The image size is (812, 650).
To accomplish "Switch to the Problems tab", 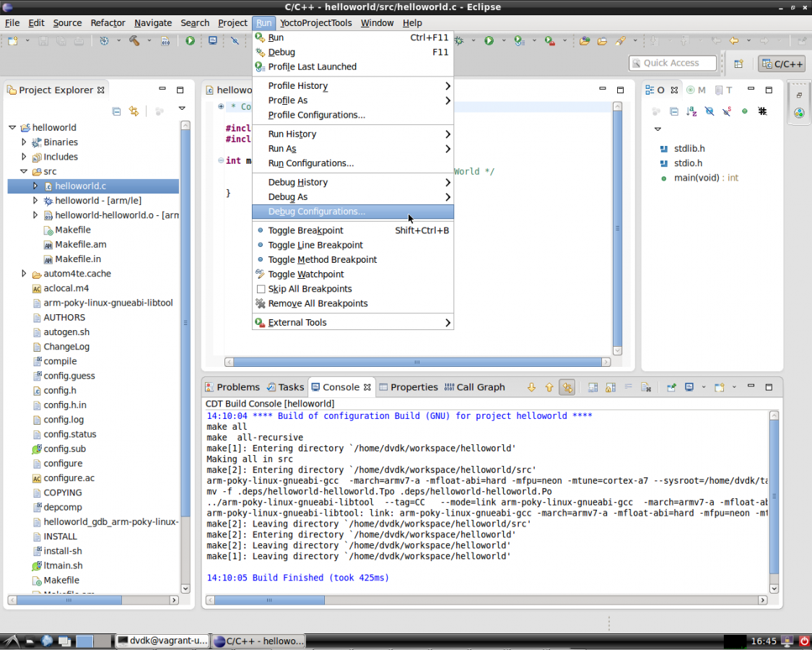I will 232,387.
